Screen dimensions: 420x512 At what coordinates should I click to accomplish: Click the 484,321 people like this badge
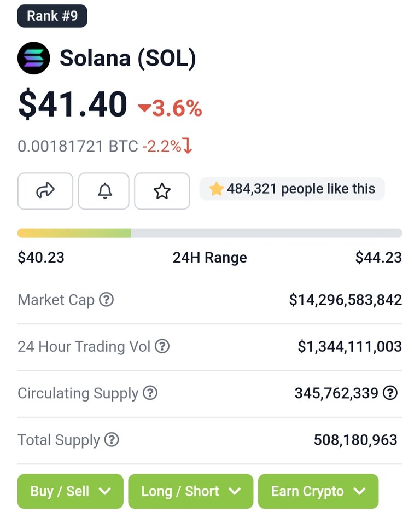pos(292,189)
